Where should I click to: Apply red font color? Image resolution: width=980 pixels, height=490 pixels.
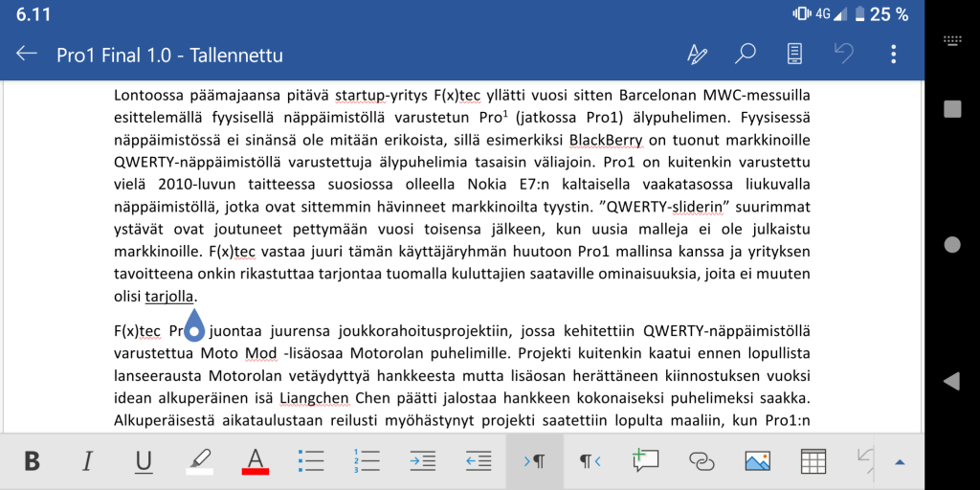[255, 462]
